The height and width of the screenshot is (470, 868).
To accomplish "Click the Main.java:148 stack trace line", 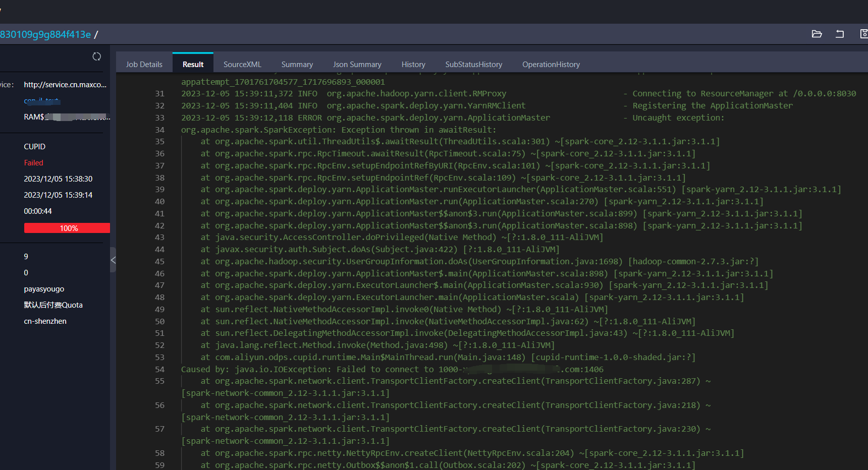I will pos(448,357).
